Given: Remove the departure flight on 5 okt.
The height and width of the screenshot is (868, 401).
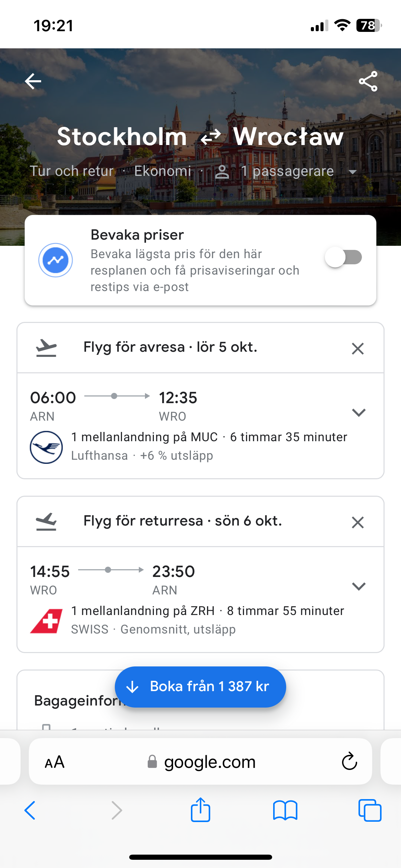Looking at the screenshot, I should tap(357, 349).
